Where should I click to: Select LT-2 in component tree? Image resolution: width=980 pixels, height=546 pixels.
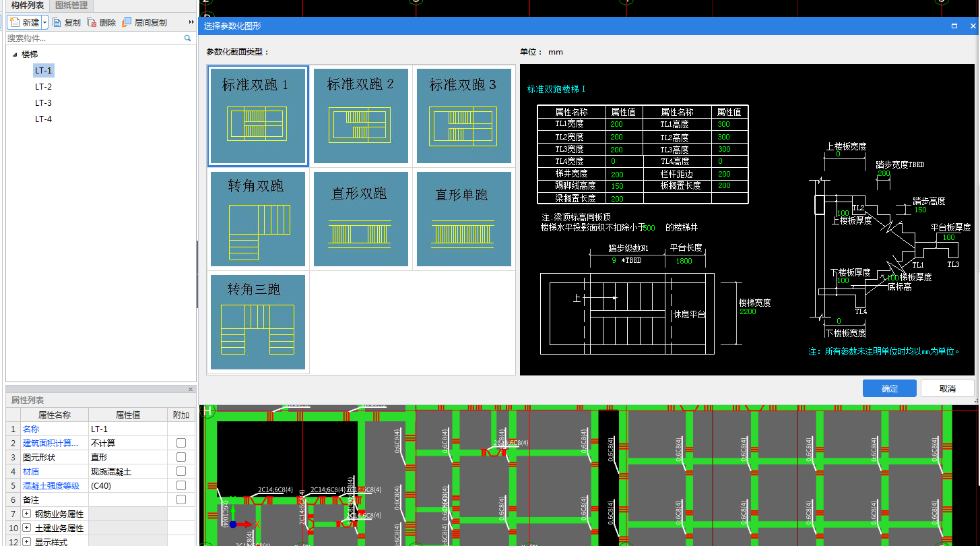[44, 86]
